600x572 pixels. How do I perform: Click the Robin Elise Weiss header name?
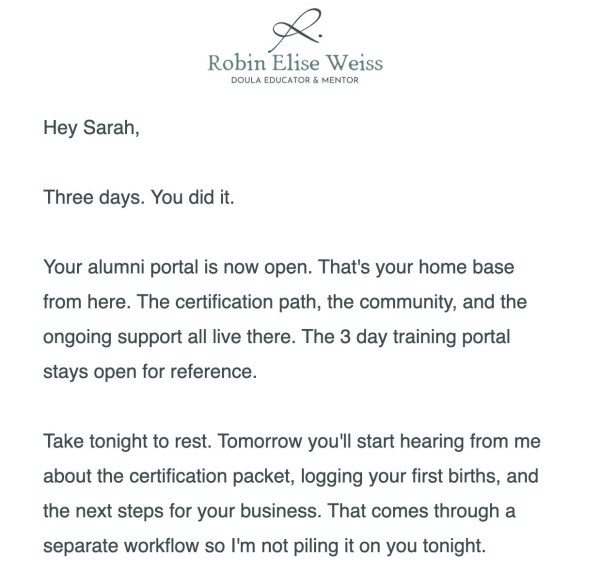(x=295, y=63)
